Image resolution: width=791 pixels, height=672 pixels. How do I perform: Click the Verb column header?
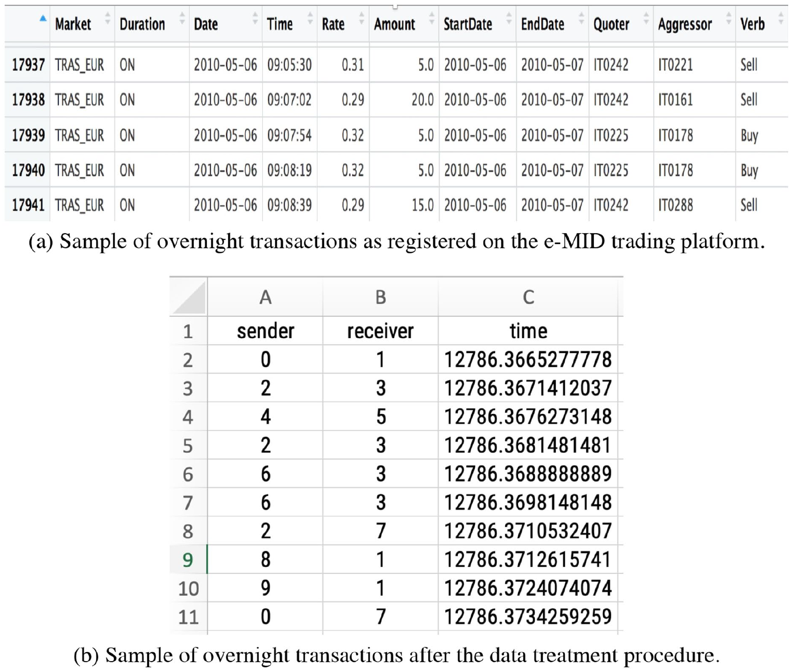pyautogui.click(x=752, y=24)
